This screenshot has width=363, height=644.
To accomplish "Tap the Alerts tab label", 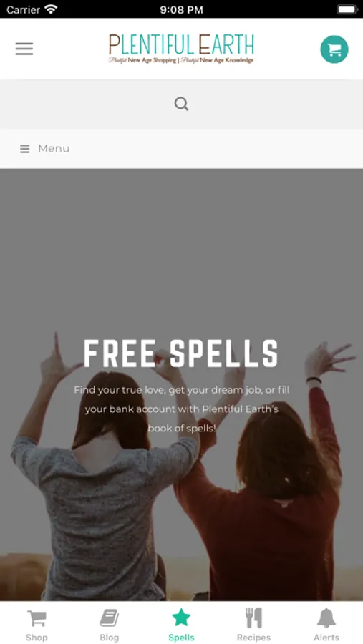I will point(326,638).
